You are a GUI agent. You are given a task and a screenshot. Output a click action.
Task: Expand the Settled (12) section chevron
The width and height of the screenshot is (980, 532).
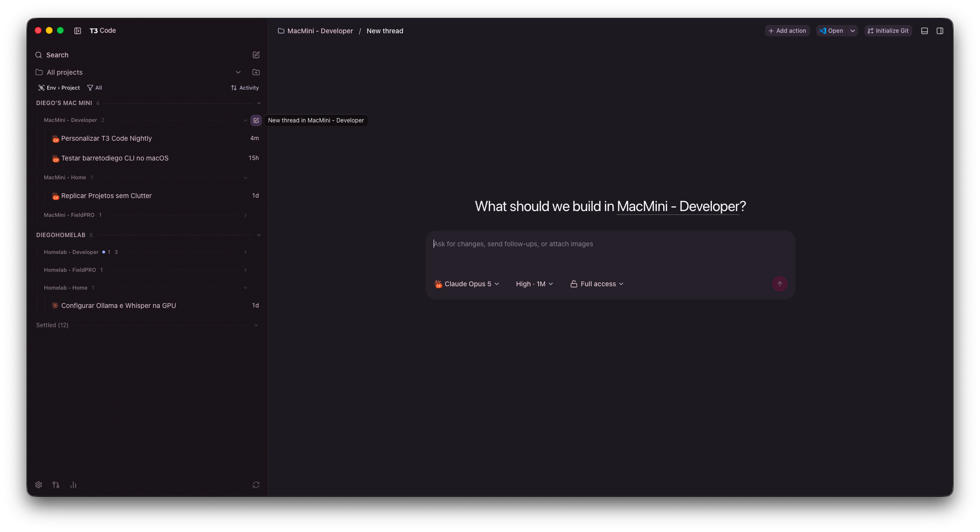256,325
